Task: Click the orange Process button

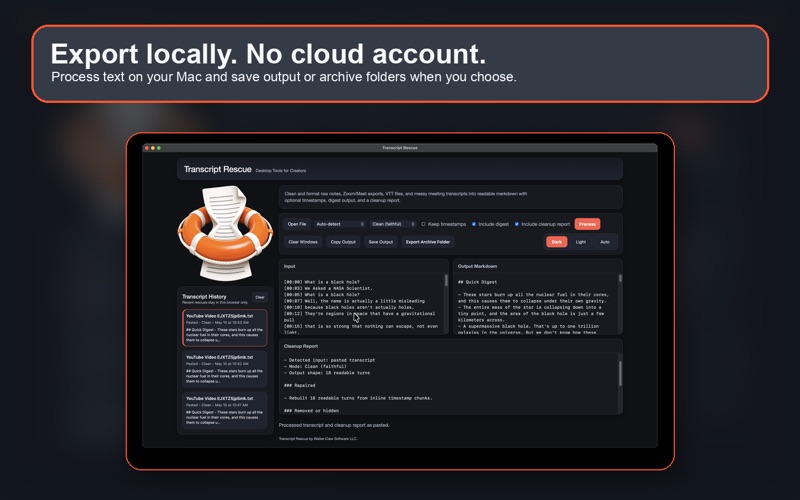Action: pyautogui.click(x=587, y=224)
